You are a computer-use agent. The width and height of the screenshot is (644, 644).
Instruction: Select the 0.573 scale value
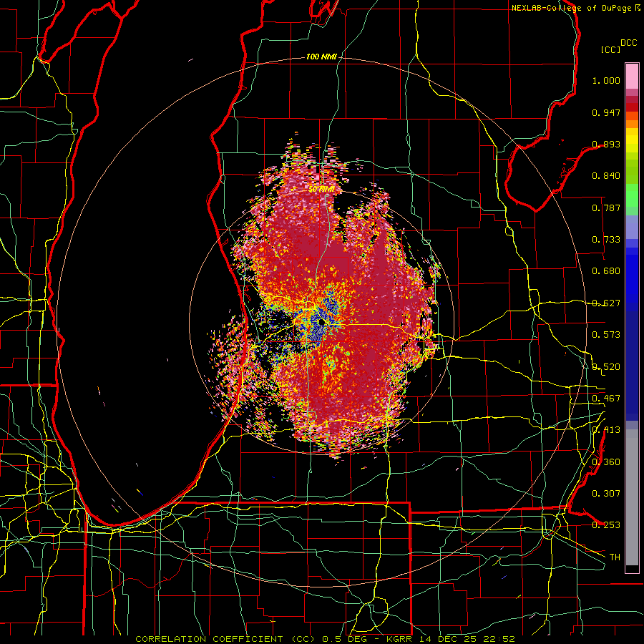(606, 335)
